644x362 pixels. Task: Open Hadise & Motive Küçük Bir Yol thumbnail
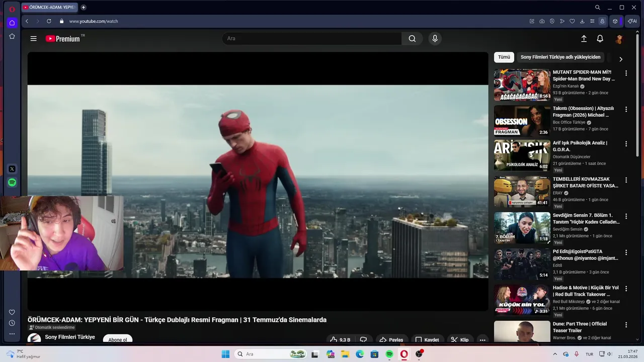(x=522, y=300)
